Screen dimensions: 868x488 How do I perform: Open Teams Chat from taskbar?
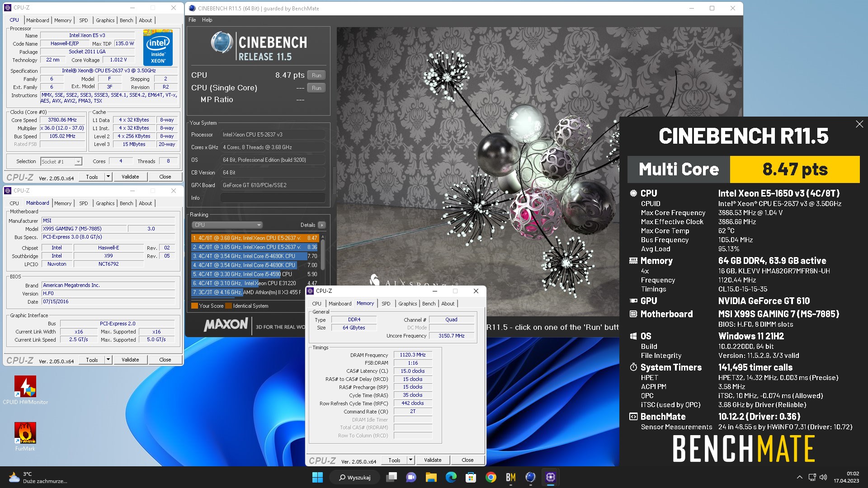pos(411,477)
